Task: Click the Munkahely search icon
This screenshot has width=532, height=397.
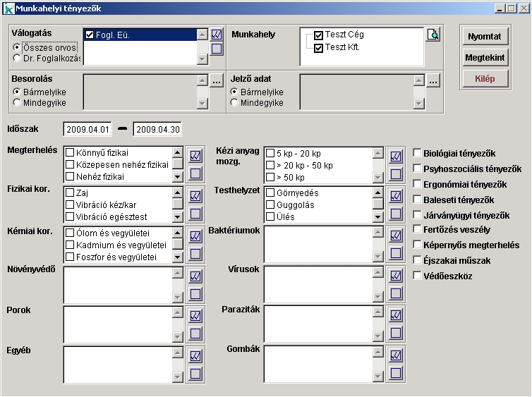Action: [x=433, y=35]
